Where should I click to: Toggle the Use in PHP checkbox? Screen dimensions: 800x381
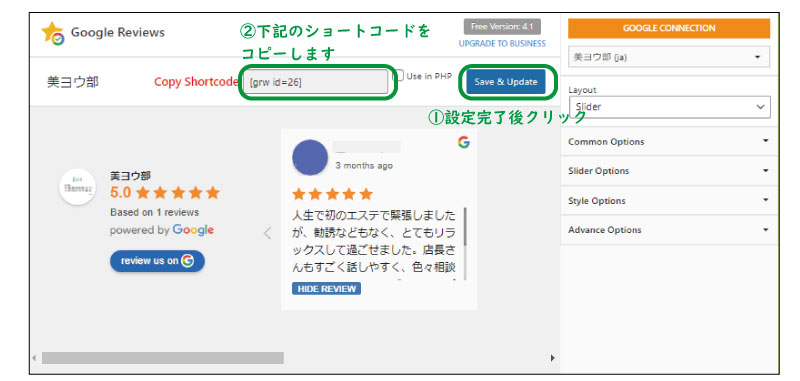tap(398, 75)
